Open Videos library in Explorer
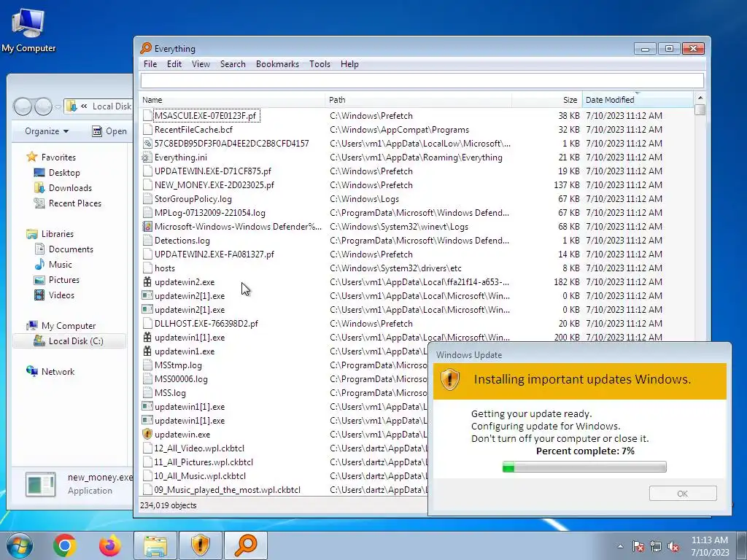Screen dimensions: 747x560 54,295
